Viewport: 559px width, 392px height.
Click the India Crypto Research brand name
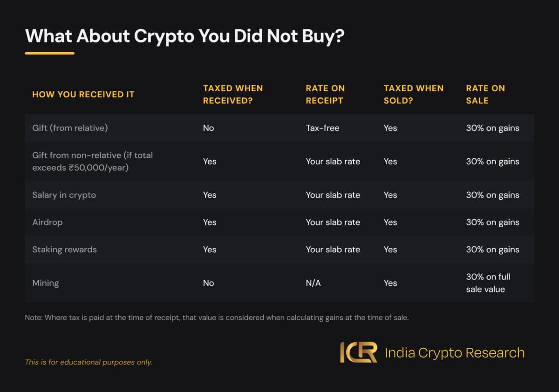coord(454,353)
